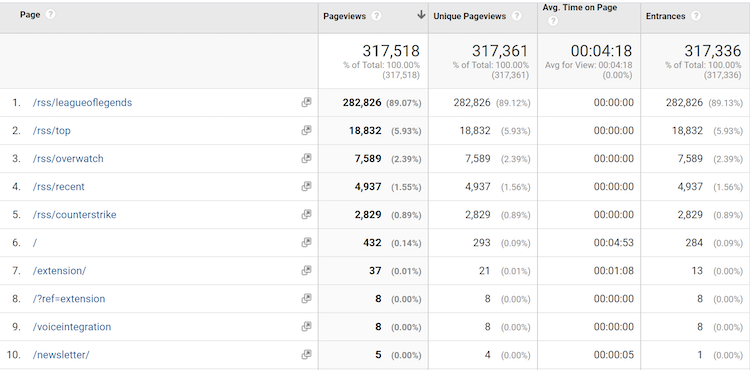750x370 pixels.
Task: Click the external link icon beside /rss/recent
Action: [x=306, y=186]
